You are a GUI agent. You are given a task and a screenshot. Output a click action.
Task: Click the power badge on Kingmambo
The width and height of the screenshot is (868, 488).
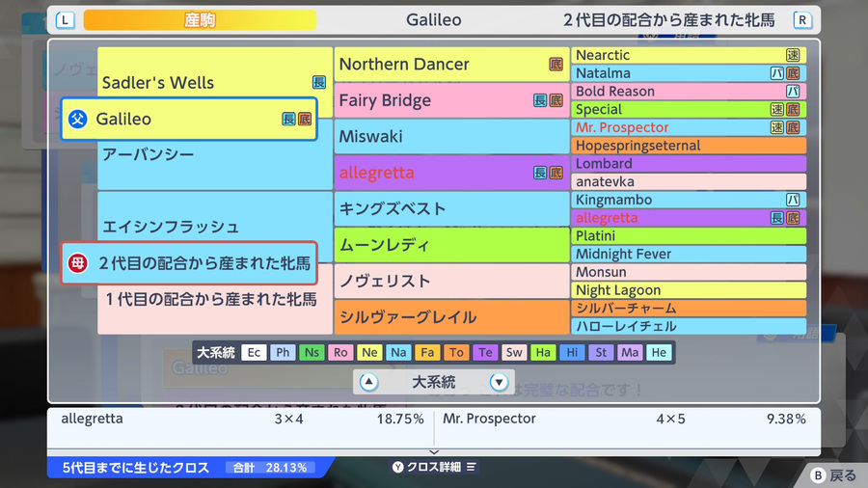[793, 200]
